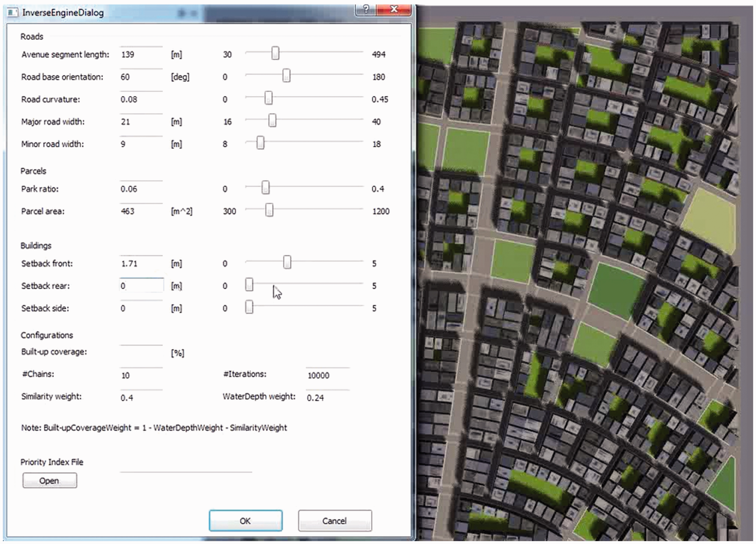The width and height of the screenshot is (756, 544).
Task: Click the help question mark button
Action: pos(366,9)
